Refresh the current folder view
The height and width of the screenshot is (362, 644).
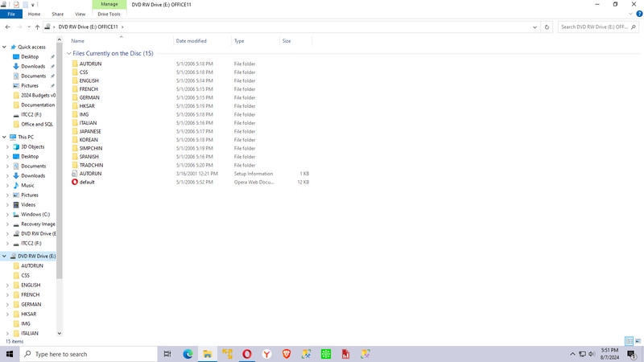(x=547, y=27)
